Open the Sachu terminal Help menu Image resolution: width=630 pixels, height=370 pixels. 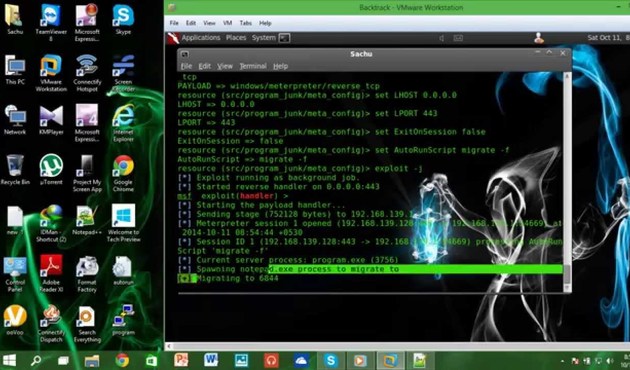coord(280,66)
